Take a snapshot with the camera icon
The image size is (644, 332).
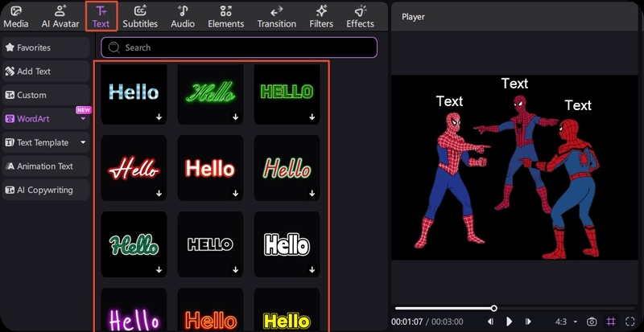(592, 322)
